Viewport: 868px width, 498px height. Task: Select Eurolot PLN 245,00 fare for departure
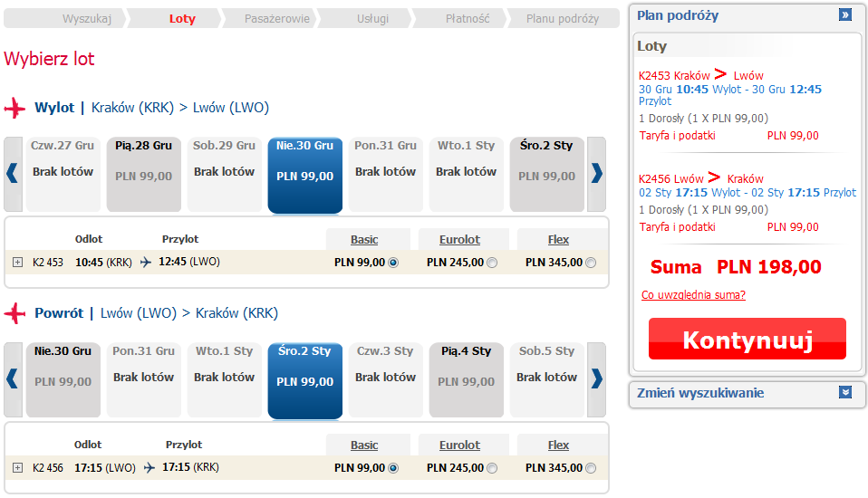(x=492, y=263)
